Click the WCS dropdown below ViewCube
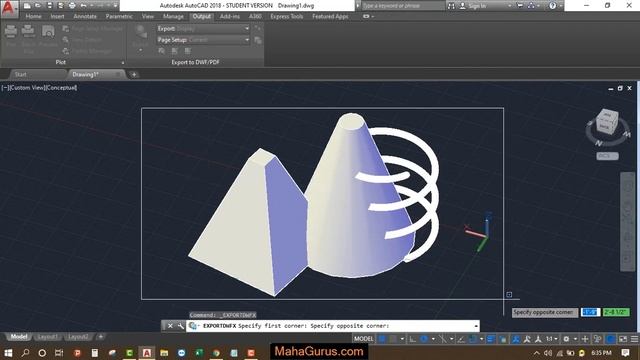 point(607,156)
